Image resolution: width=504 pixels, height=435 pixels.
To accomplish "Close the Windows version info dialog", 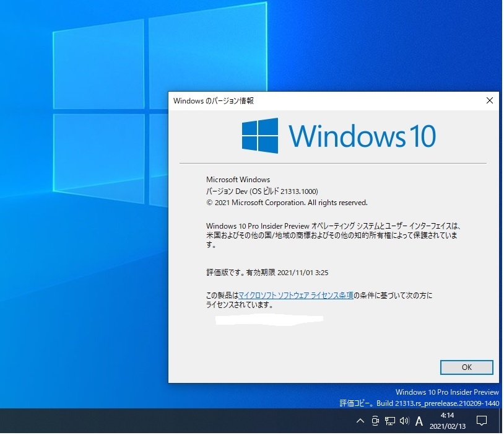I will click(489, 101).
